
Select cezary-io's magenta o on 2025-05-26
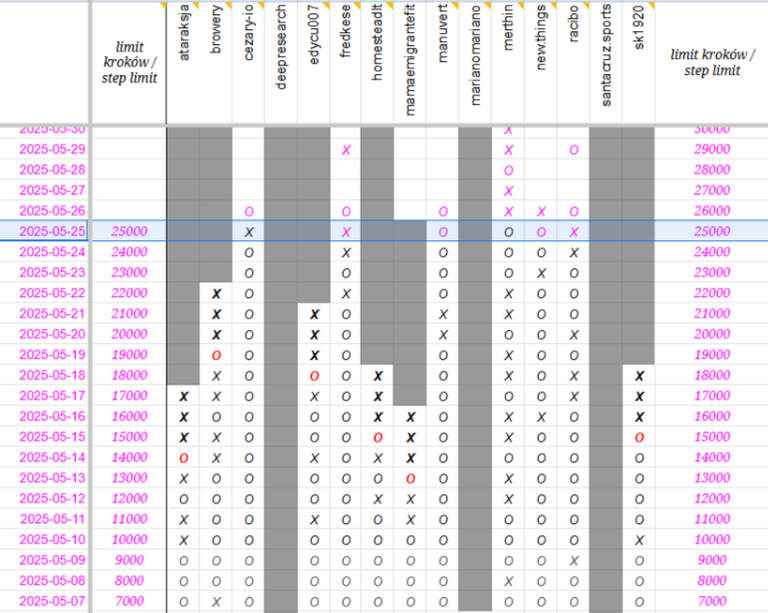[249, 212]
